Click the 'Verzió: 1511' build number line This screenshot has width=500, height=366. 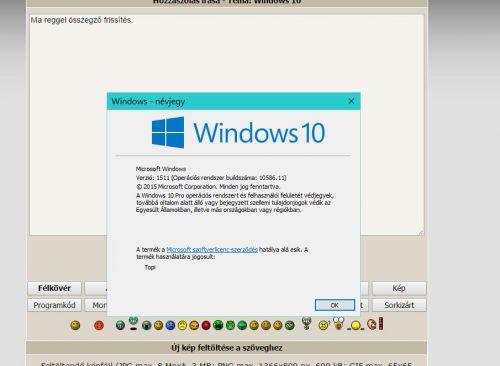(211, 178)
